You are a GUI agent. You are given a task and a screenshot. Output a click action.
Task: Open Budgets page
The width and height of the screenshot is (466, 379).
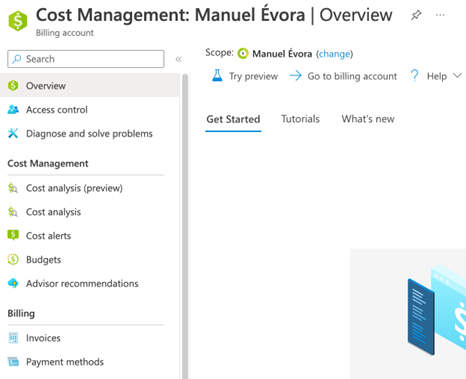click(90, 260)
